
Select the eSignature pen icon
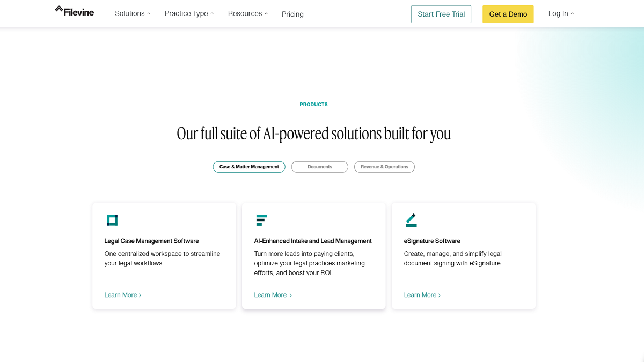click(x=411, y=220)
